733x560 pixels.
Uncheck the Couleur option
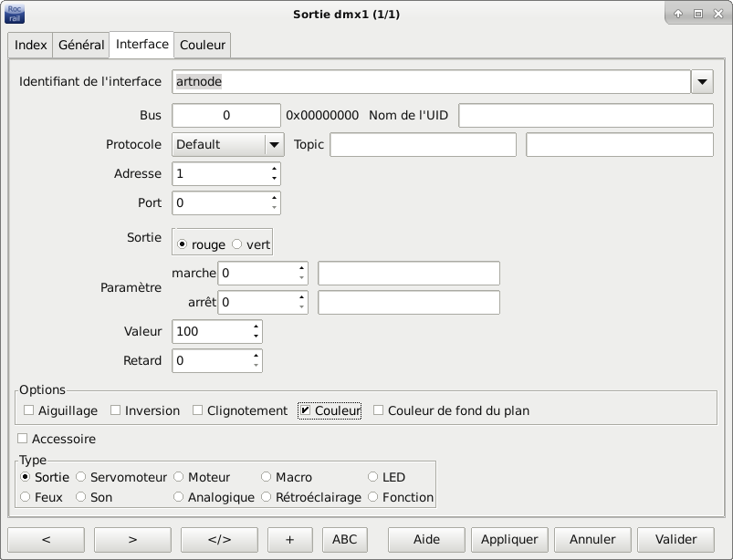click(306, 410)
